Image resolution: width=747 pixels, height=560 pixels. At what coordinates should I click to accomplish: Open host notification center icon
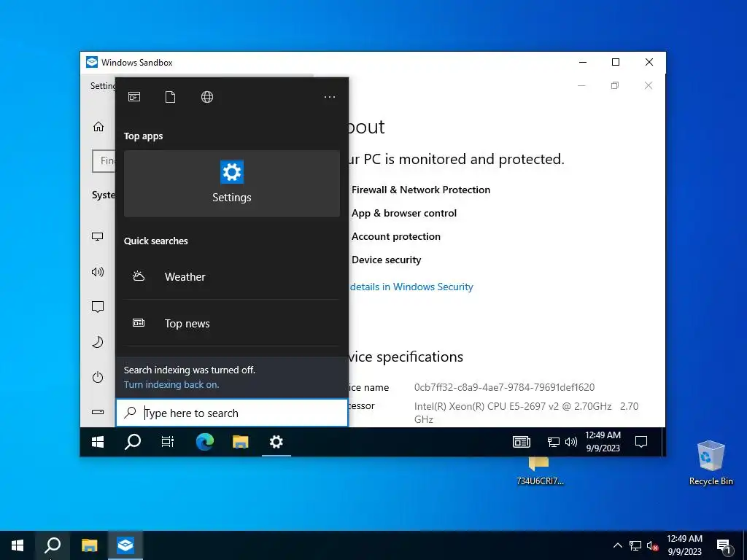pos(723,545)
